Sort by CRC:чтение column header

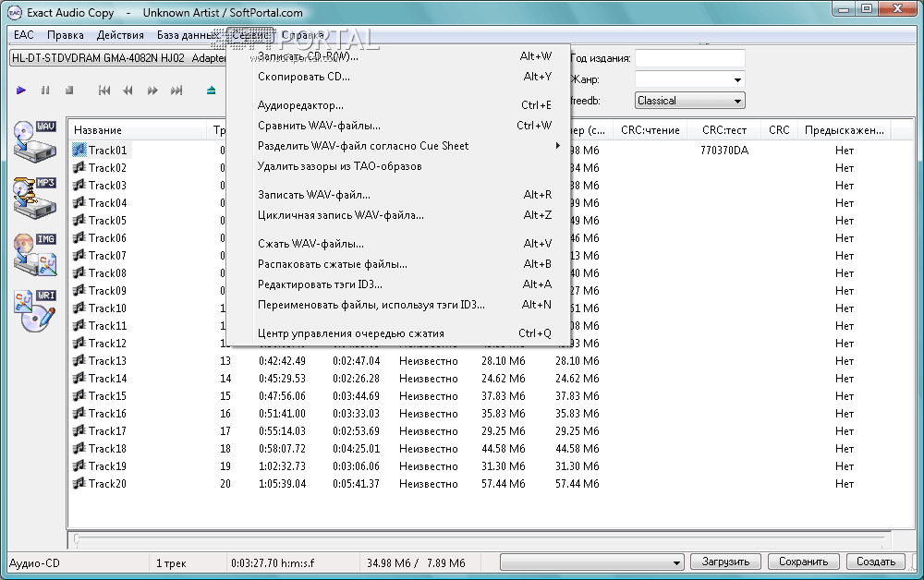[650, 130]
